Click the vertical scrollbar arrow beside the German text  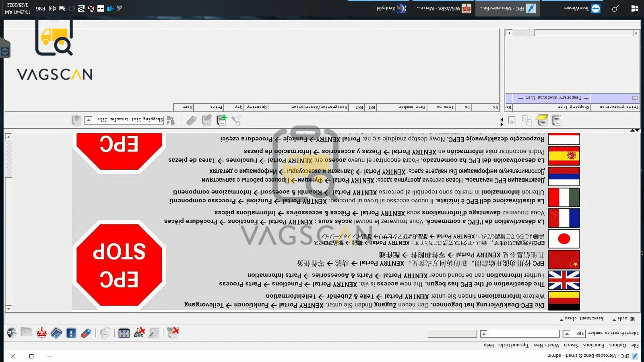(x=8, y=309)
